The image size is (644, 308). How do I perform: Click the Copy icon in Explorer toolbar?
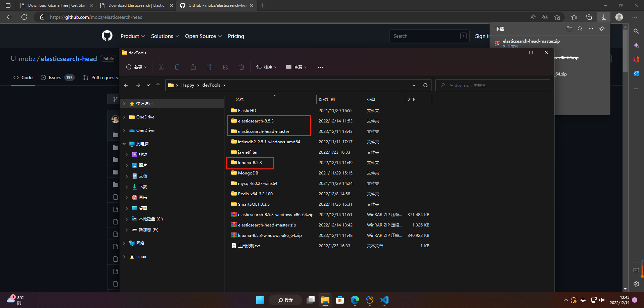point(177,67)
